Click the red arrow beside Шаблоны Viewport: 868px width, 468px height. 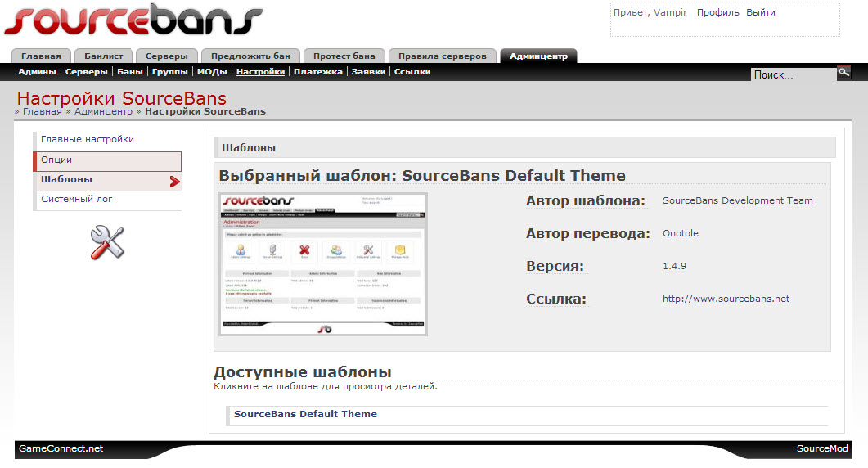click(175, 181)
